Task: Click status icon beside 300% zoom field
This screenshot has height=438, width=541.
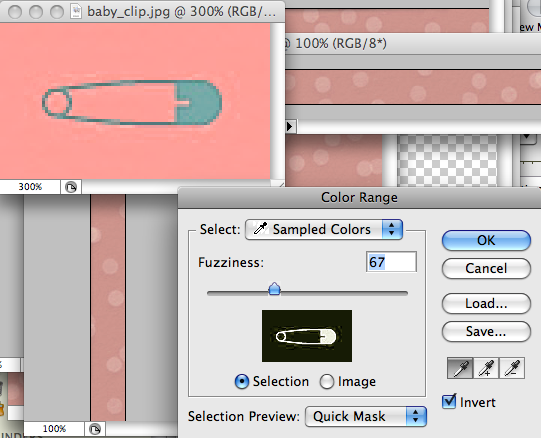Action: coord(71,187)
